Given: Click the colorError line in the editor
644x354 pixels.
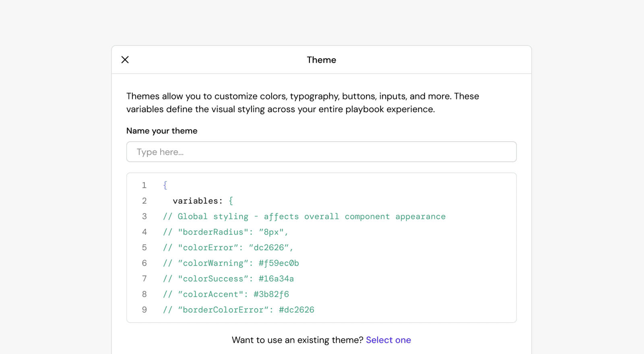Looking at the screenshot, I should click(228, 247).
